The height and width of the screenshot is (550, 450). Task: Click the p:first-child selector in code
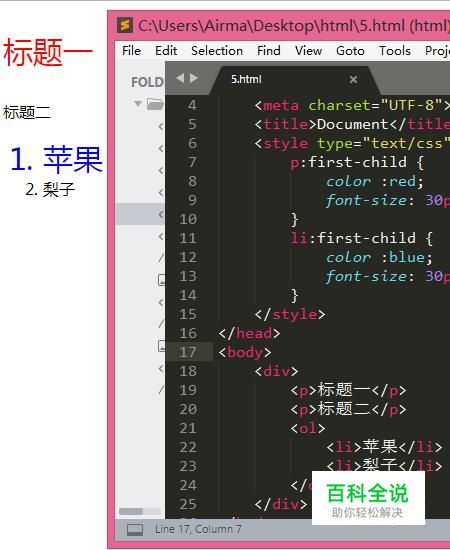pos(348,162)
